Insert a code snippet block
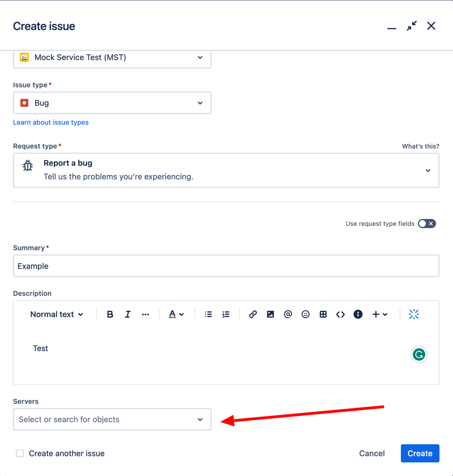This screenshot has height=476, width=453. click(340, 314)
